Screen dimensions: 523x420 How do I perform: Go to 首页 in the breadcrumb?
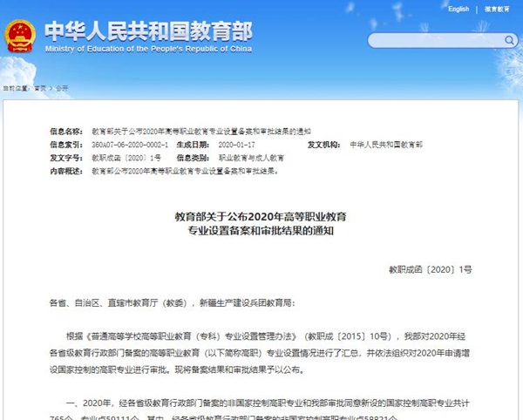click(40, 88)
